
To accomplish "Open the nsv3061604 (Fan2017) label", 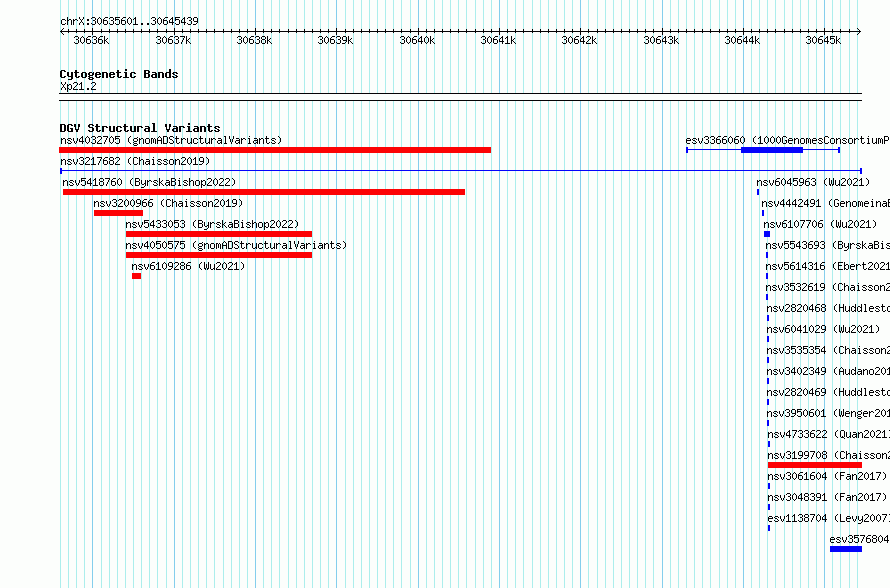I will coord(827,476).
